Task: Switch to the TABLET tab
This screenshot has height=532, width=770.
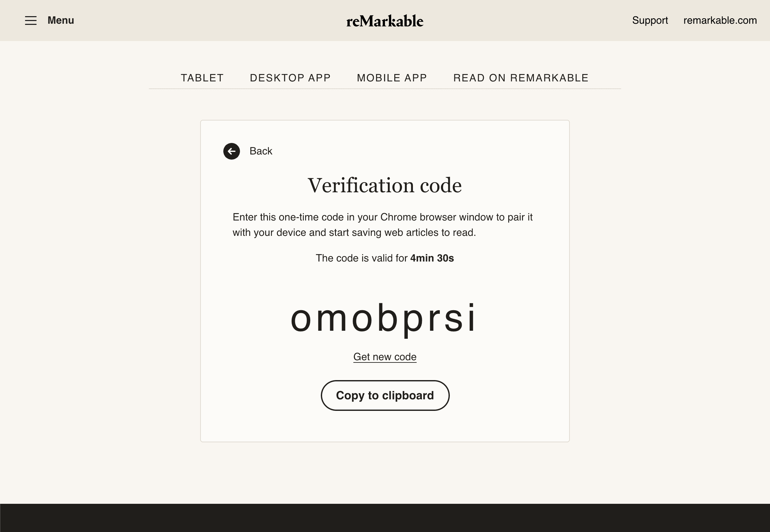Action: coord(202,78)
